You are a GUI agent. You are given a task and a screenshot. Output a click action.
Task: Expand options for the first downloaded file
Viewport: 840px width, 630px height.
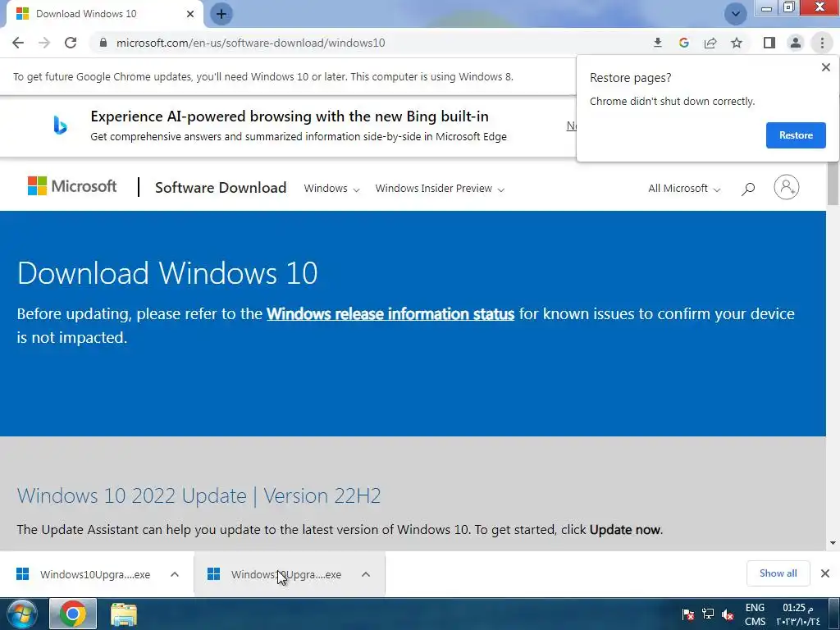tap(175, 574)
